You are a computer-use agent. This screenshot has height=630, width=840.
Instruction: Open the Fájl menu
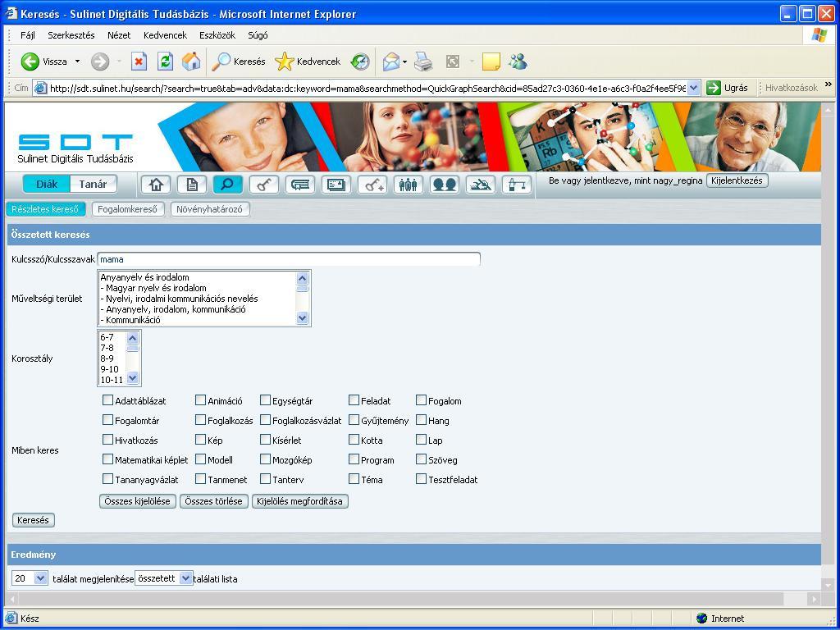tap(28, 35)
